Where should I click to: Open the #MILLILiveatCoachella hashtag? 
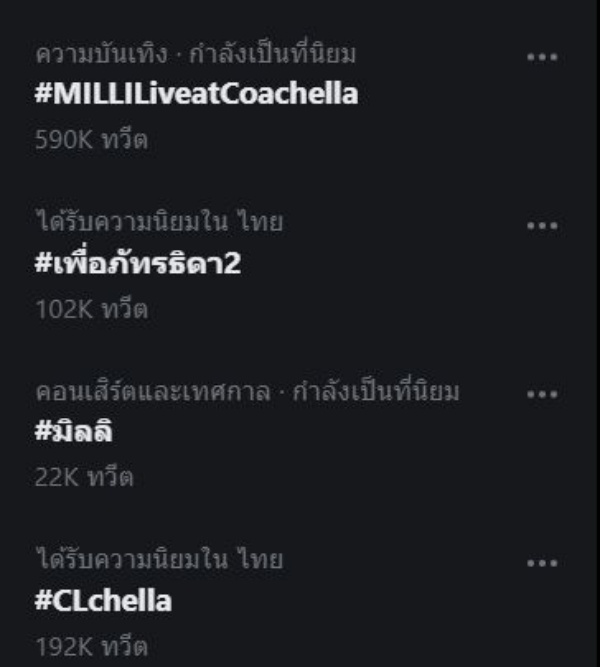coord(195,95)
